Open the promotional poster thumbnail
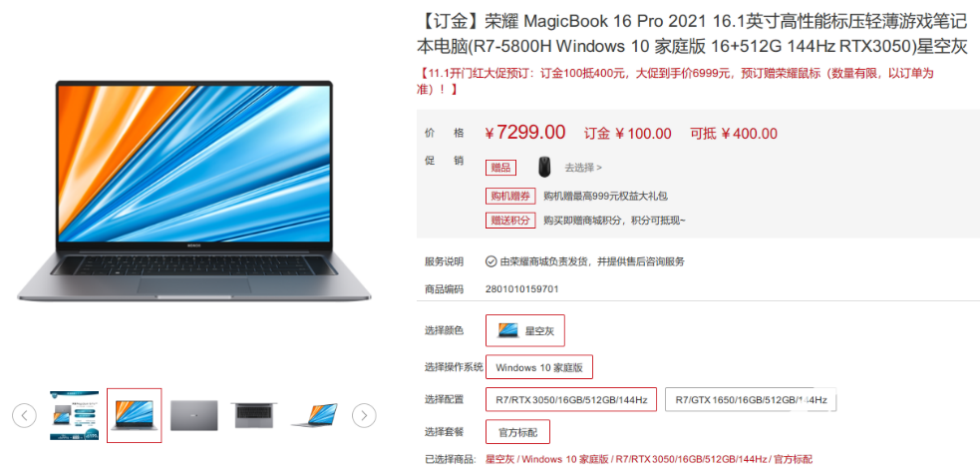 coord(75,415)
